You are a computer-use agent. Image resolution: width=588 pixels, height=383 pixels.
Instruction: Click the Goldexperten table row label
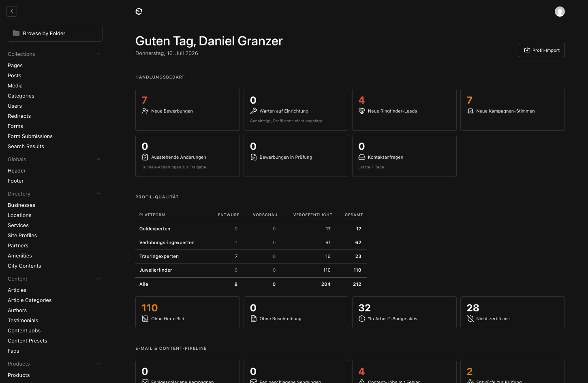pyautogui.click(x=155, y=229)
